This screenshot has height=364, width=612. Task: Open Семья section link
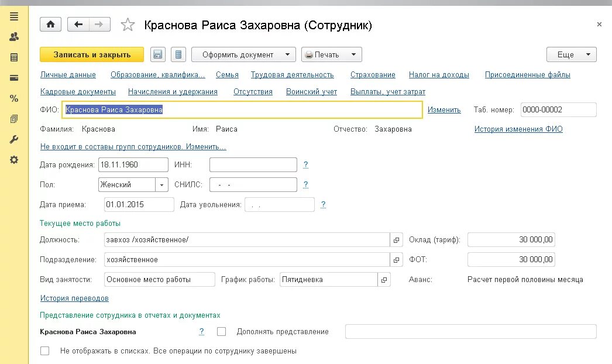[227, 74]
